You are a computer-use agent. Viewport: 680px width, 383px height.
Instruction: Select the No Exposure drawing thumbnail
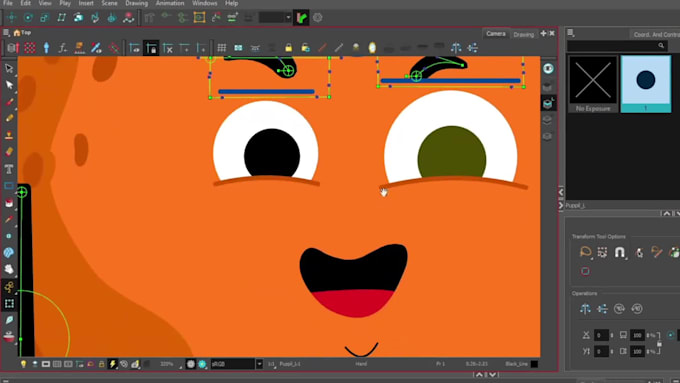click(593, 84)
